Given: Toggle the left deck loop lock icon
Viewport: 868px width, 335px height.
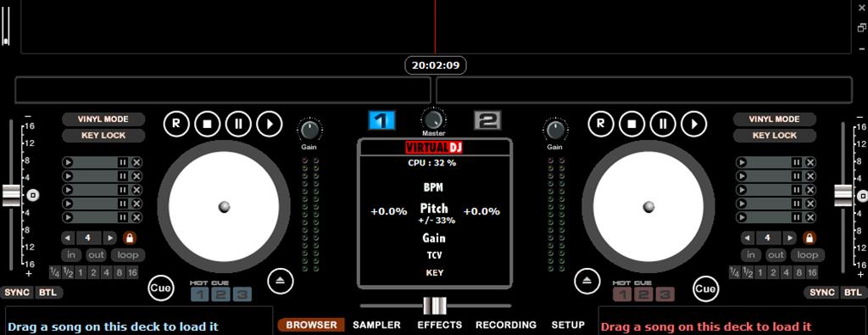Looking at the screenshot, I should pyautogui.click(x=130, y=238).
